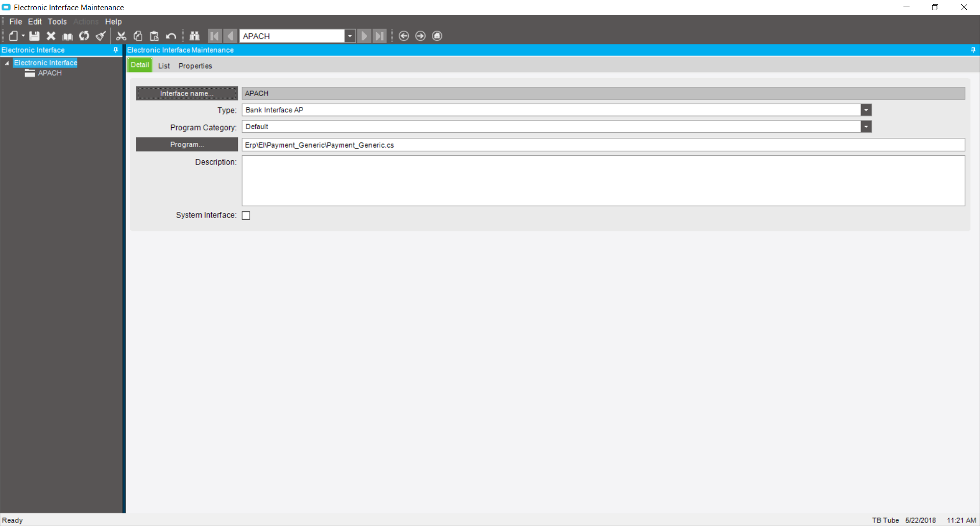
Task: Click into the Description text area
Action: point(603,181)
